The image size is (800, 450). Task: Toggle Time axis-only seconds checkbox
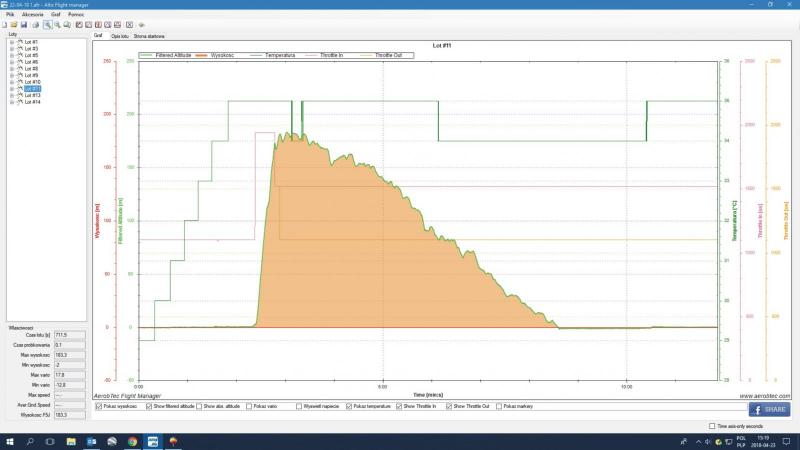point(711,426)
